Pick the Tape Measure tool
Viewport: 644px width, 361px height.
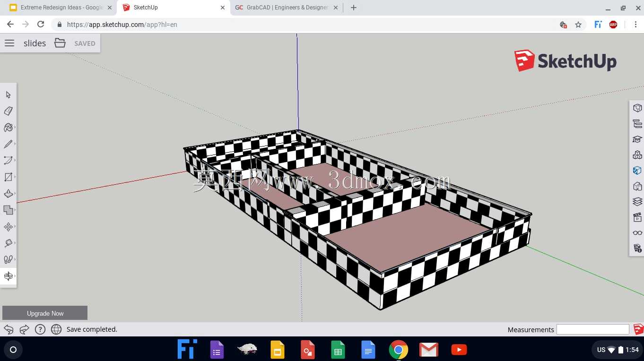pos(8,243)
